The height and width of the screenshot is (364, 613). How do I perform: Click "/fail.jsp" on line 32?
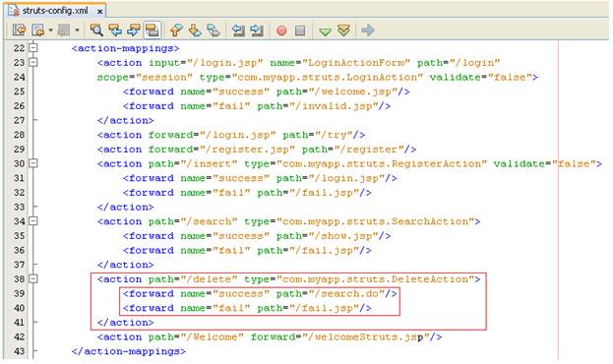(x=325, y=193)
